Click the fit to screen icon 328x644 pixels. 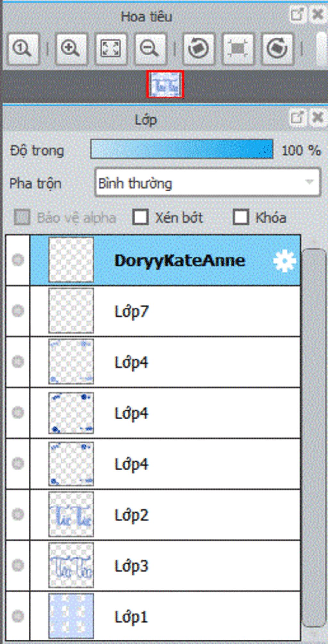click(x=111, y=49)
